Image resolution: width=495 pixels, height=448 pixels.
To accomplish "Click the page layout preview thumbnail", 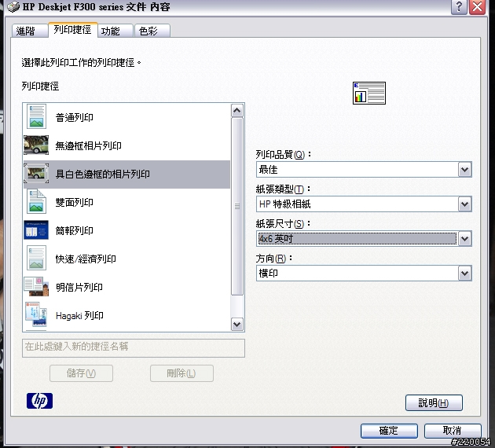I will tap(369, 93).
